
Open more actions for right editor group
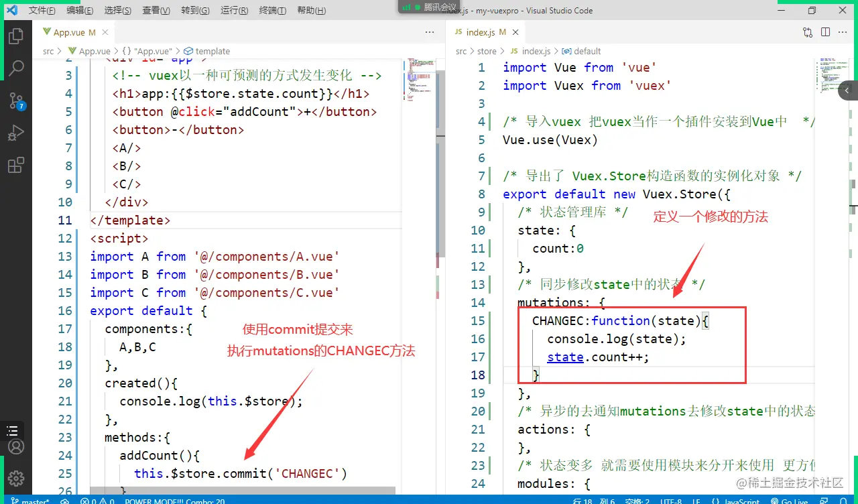tap(844, 32)
